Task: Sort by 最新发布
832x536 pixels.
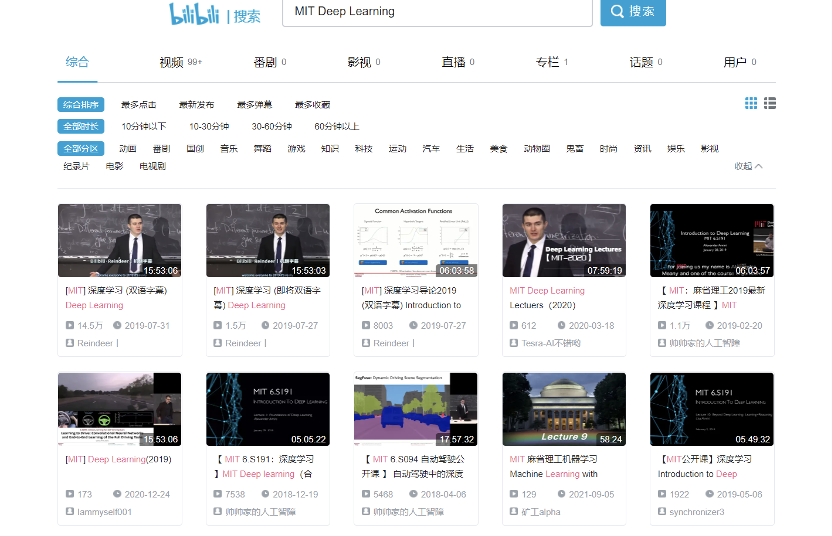Action: click(x=196, y=105)
